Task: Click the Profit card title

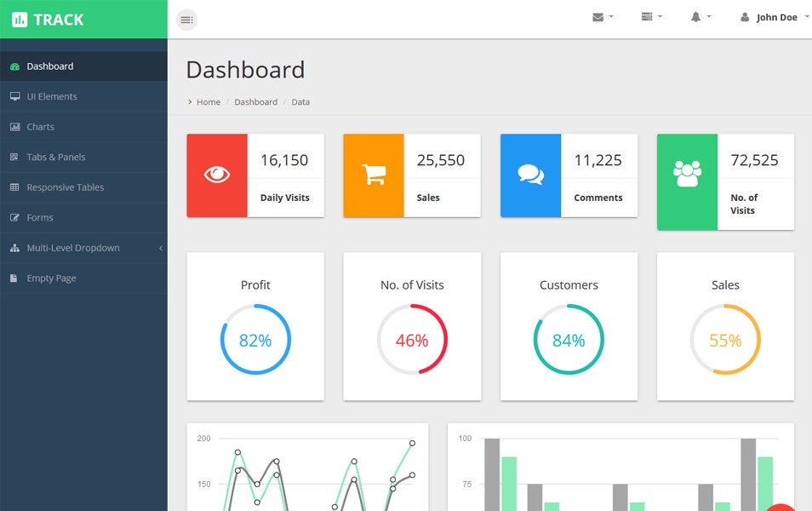Action: tap(255, 285)
